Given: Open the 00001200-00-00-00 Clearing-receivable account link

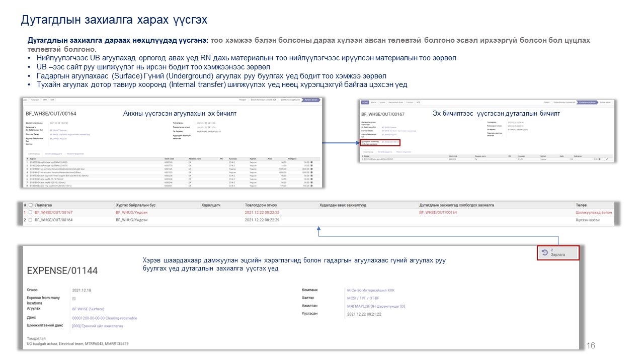Looking at the screenshot, I should [x=105, y=318].
